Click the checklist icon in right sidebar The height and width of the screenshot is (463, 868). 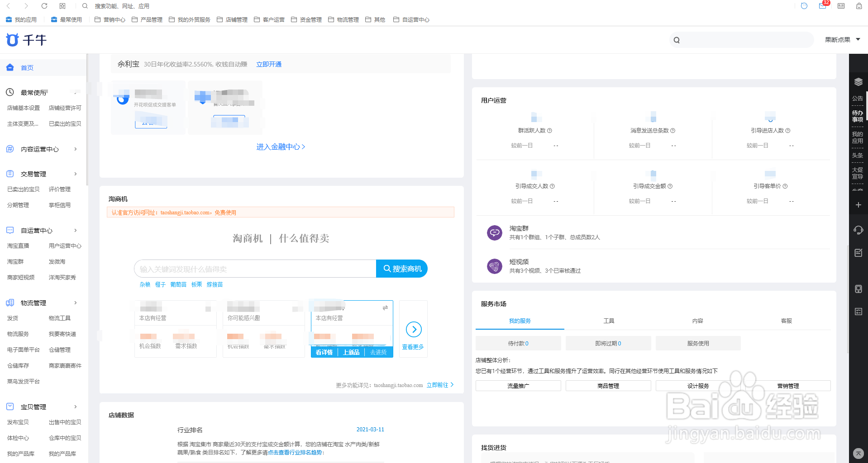click(858, 312)
